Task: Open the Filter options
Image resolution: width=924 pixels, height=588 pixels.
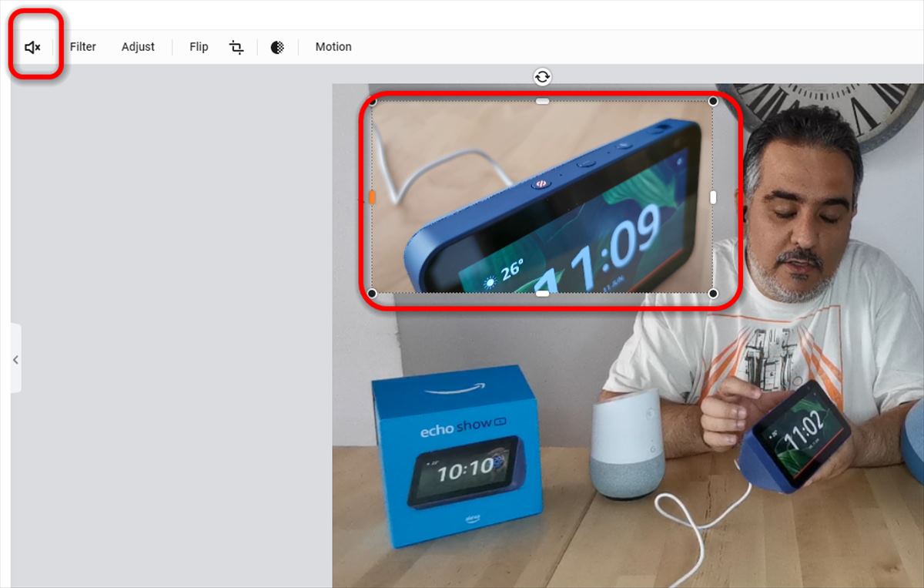Action: tap(82, 47)
